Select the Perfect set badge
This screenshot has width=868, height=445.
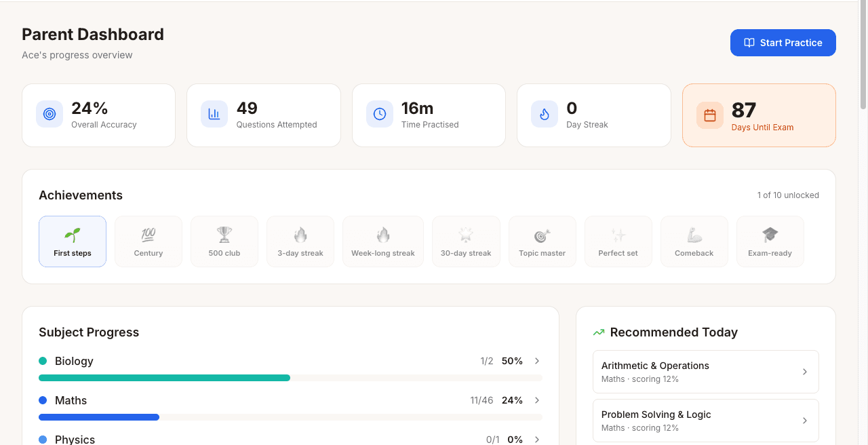coord(618,241)
